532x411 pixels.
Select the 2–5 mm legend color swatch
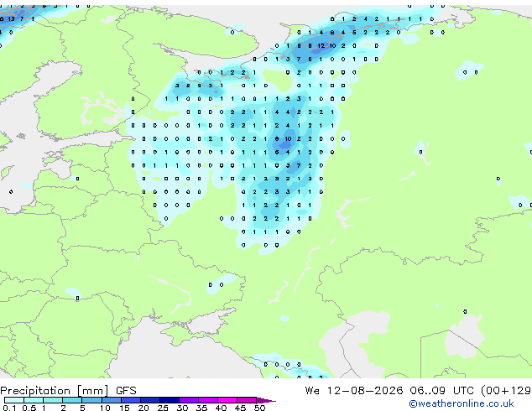coord(72,400)
